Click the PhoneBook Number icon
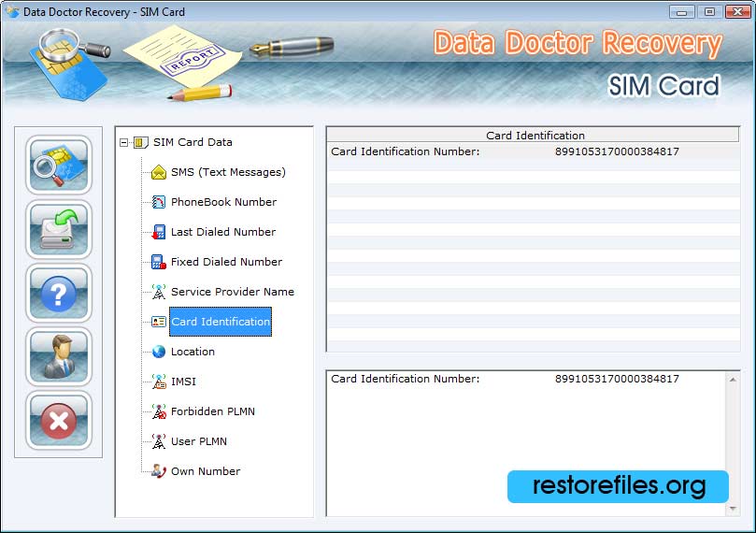756x533 pixels. click(159, 202)
